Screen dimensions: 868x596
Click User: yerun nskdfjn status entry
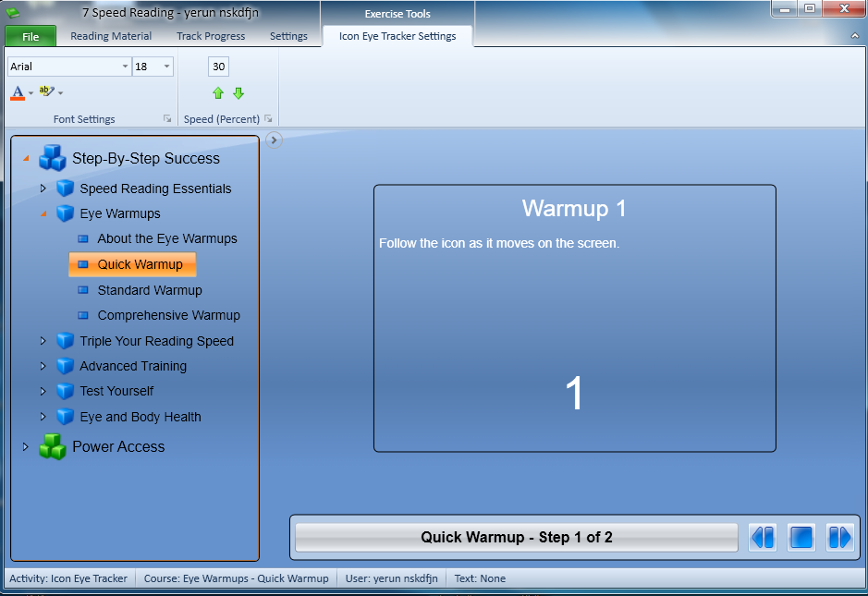(x=391, y=578)
